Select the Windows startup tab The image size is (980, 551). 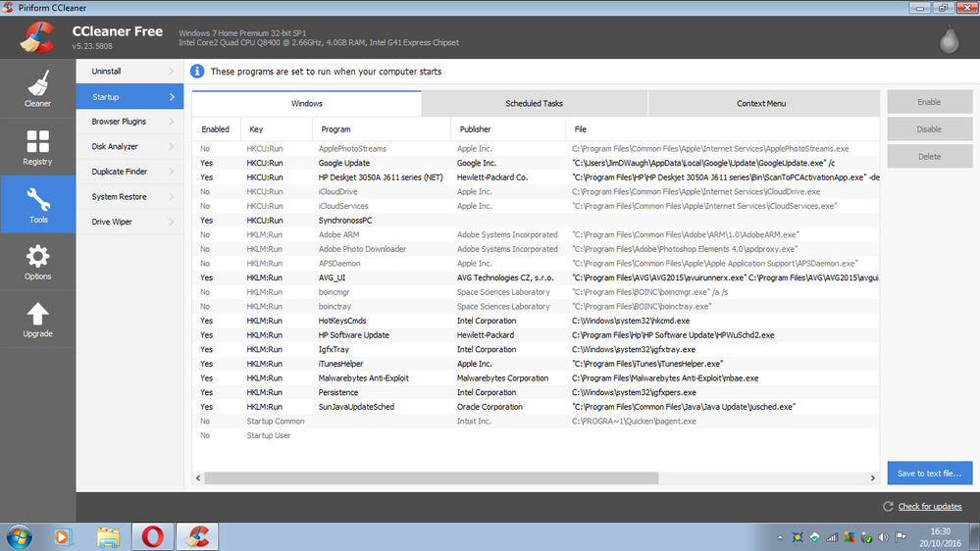[307, 104]
